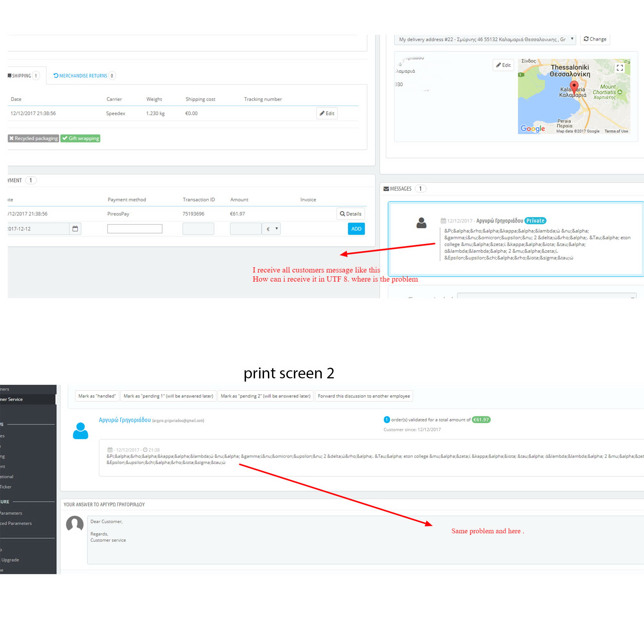Screen dimensions: 644x644
Task: Open the Merchandise Returns tab
Action: pos(83,76)
